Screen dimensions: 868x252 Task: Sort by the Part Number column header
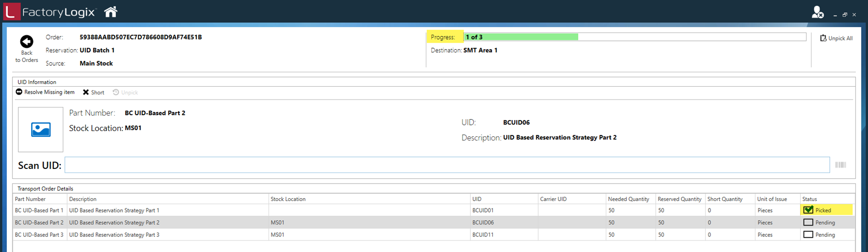click(30, 199)
